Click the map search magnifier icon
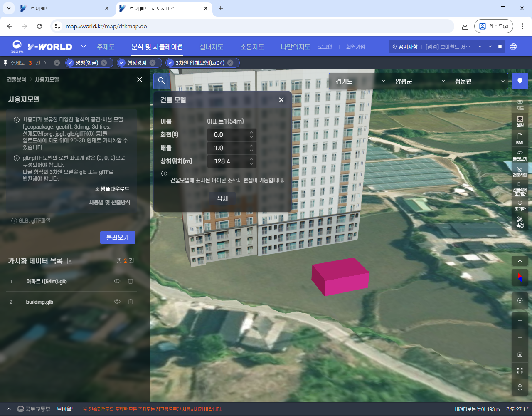 coord(162,81)
